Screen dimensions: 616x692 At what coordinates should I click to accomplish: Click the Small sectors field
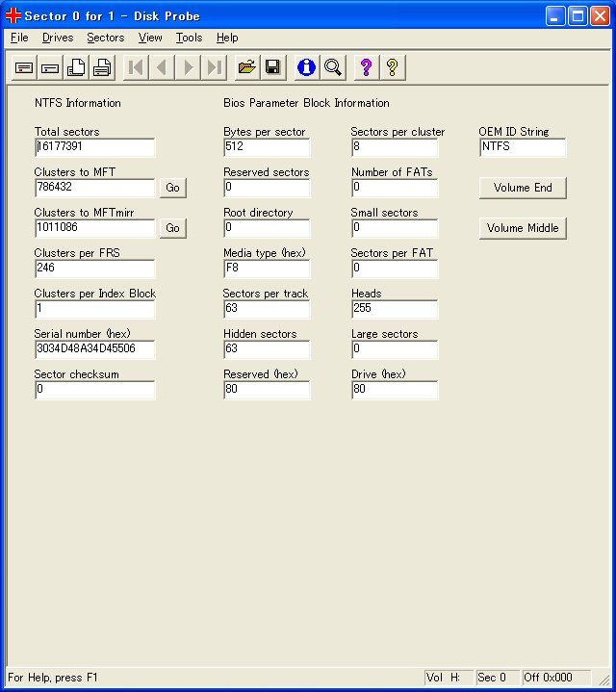point(395,228)
